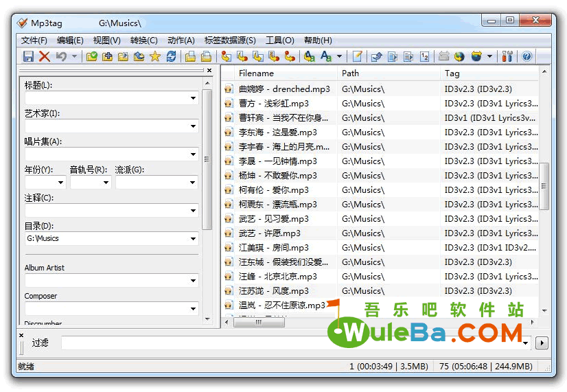The image size is (567, 392).
Task: Select file 柯有伦 - 爱你.mp3
Action: click(x=274, y=190)
